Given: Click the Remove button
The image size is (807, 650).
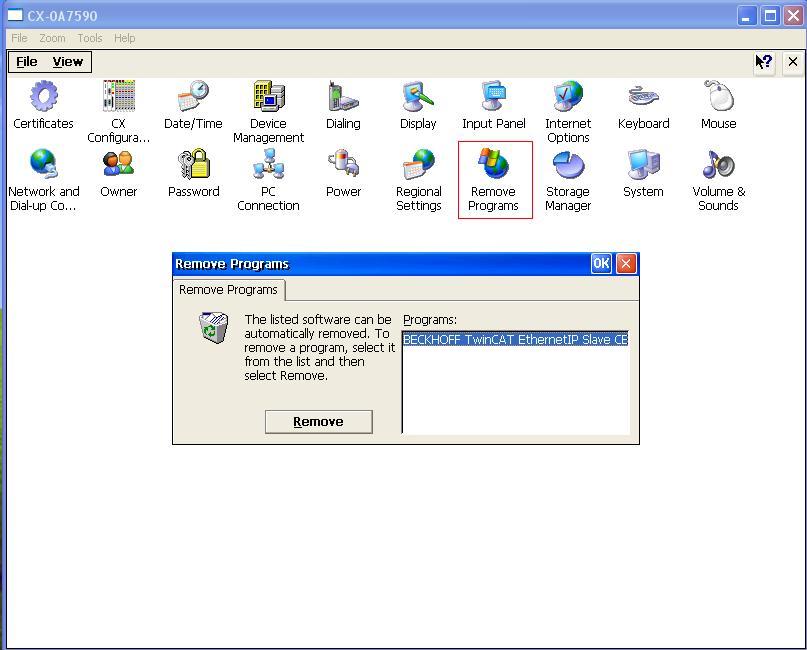Looking at the screenshot, I should click(x=319, y=422).
